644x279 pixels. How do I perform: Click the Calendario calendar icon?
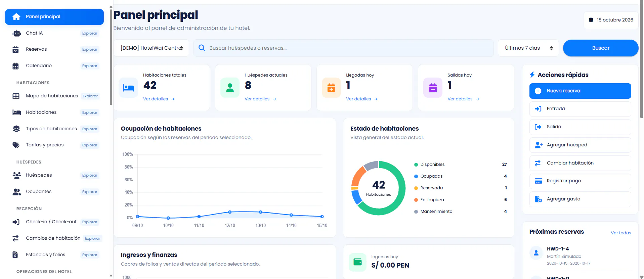(x=16, y=66)
